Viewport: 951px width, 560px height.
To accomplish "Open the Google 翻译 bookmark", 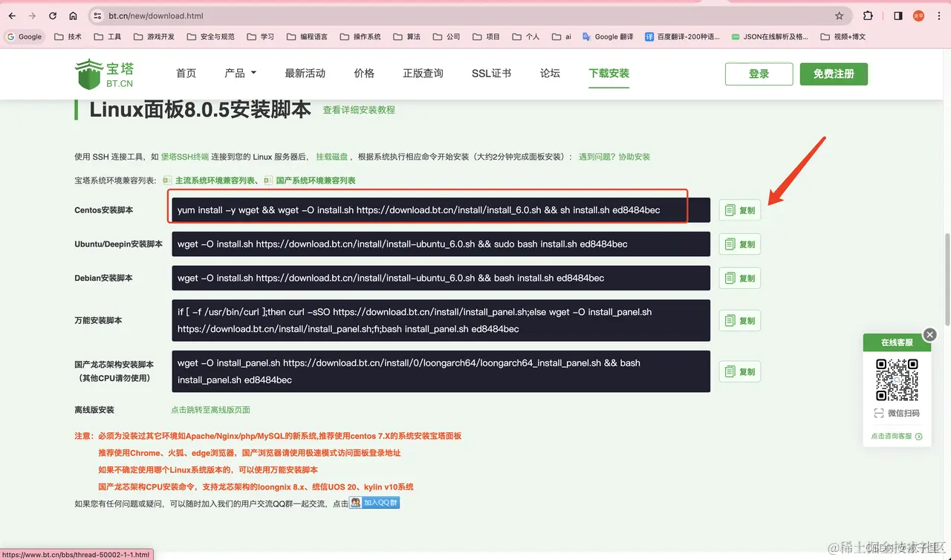I will 608,36.
